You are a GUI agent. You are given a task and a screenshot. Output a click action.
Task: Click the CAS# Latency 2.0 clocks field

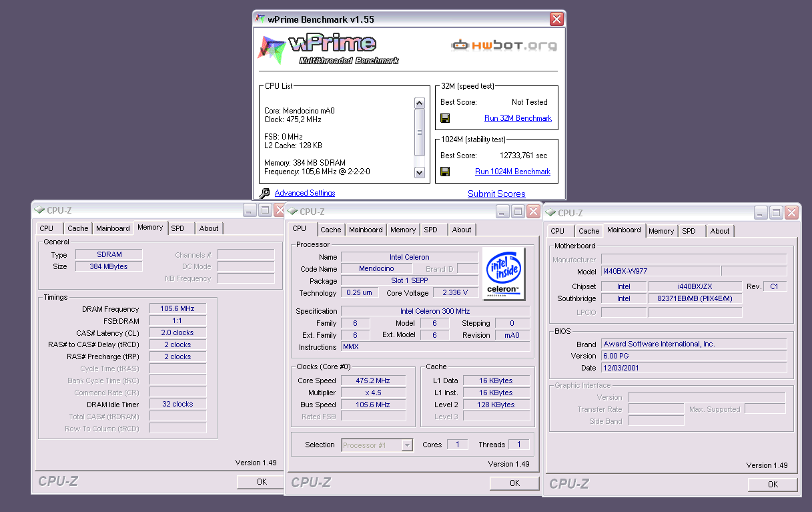click(x=177, y=332)
